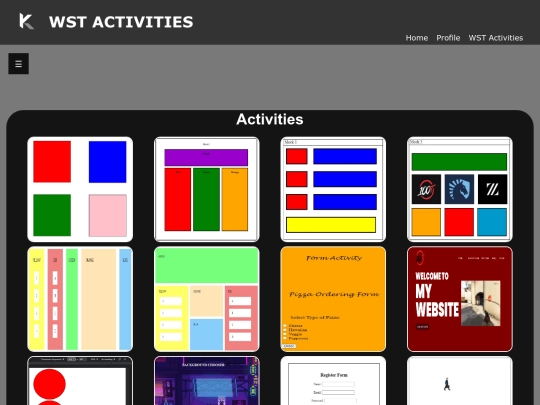Open the red circles activity thumbnail

click(80, 381)
